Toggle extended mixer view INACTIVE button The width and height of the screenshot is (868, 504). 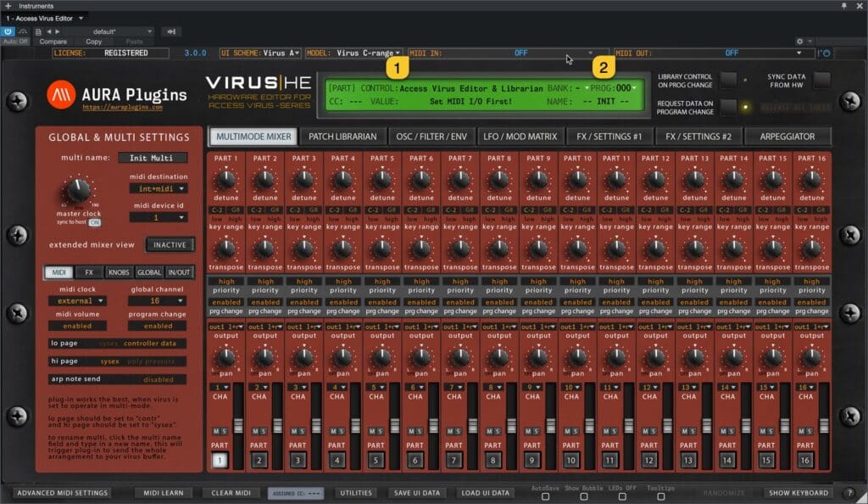click(170, 245)
